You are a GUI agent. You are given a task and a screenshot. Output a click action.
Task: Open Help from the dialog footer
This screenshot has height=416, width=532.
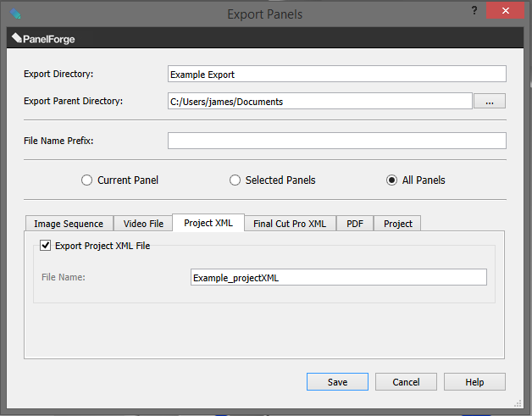(x=474, y=382)
